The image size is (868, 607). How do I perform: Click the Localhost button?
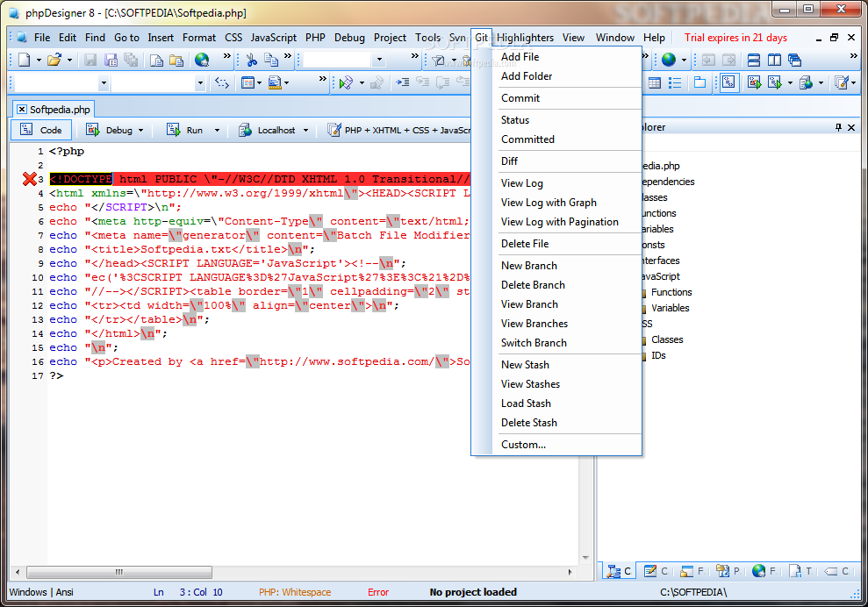tap(269, 130)
